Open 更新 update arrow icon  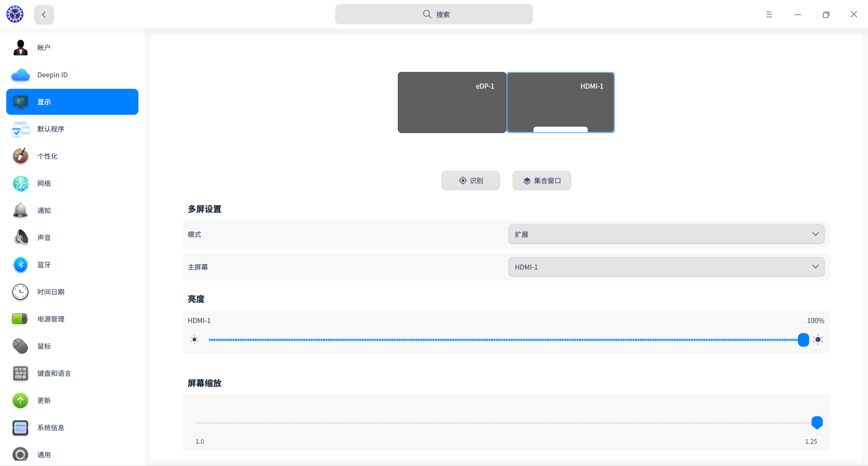click(x=20, y=400)
